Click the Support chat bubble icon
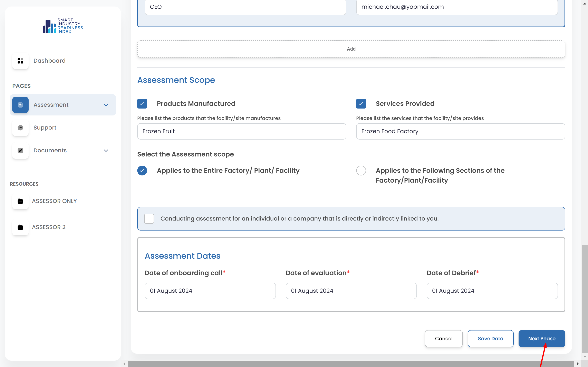 point(20,128)
